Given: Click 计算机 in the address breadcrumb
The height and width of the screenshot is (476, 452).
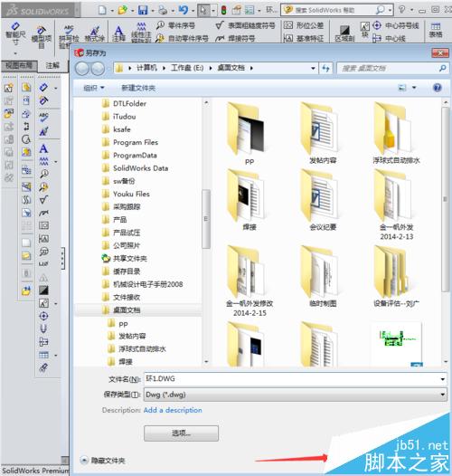Looking at the screenshot, I should [x=146, y=68].
